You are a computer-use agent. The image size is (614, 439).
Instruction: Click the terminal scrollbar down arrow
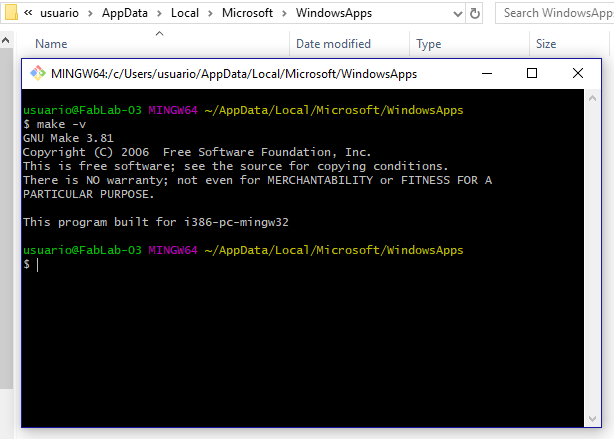592,419
